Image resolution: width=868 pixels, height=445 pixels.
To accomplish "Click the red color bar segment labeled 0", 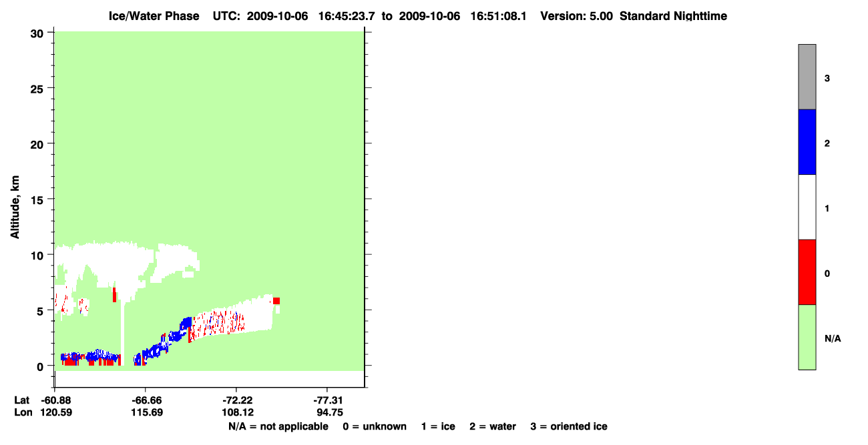I will click(x=807, y=272).
